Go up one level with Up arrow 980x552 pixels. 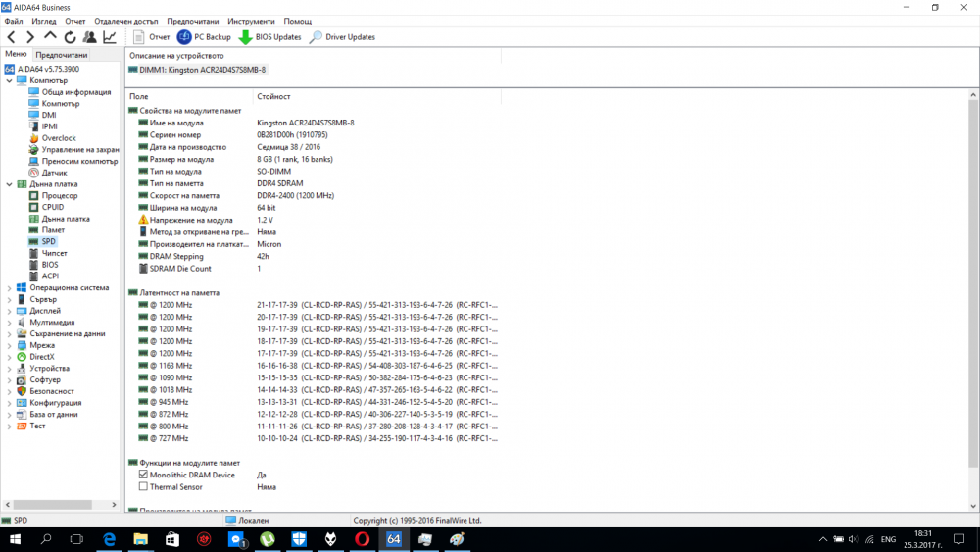[x=50, y=36]
